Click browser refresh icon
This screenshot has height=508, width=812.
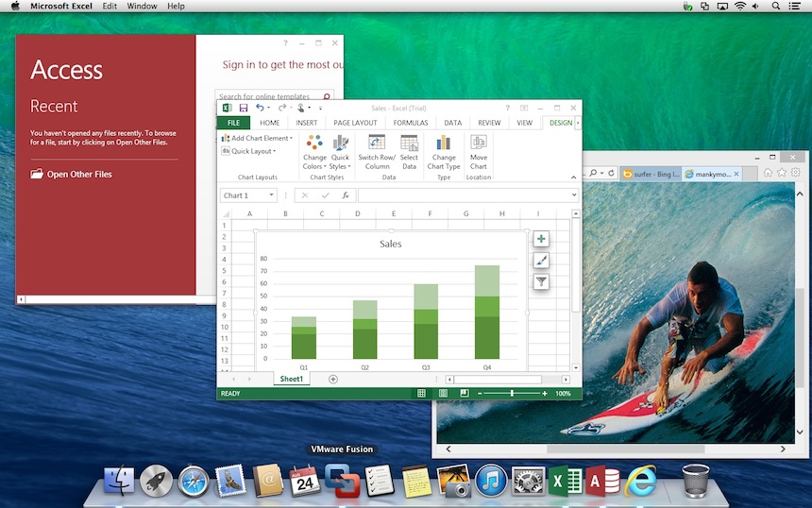611,173
